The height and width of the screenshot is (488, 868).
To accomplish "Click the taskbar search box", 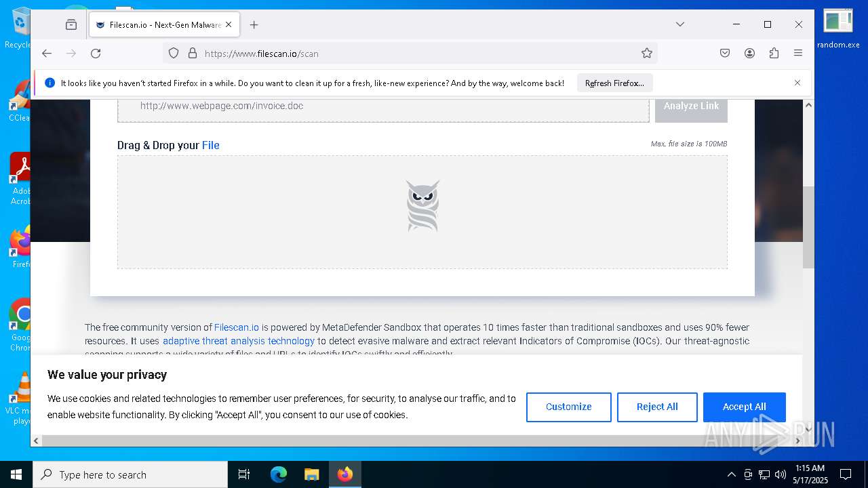I will click(x=130, y=474).
